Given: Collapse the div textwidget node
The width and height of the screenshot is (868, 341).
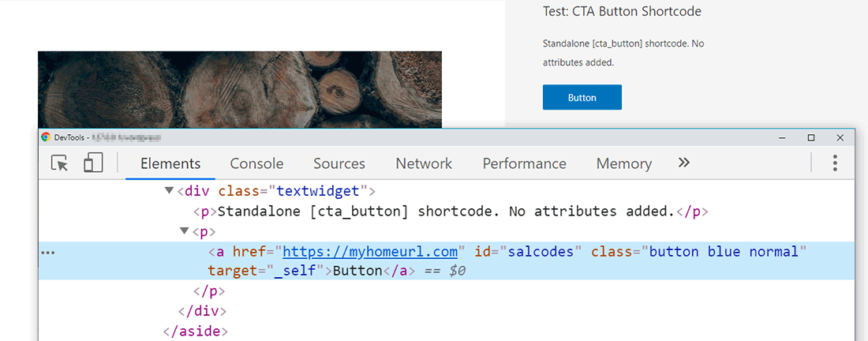Looking at the screenshot, I should pyautogui.click(x=168, y=191).
